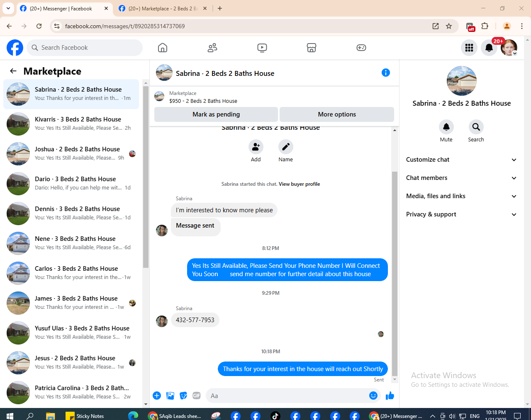The width and height of the screenshot is (531, 420).
Task: Send a thumbs-up like
Action: 390,396
